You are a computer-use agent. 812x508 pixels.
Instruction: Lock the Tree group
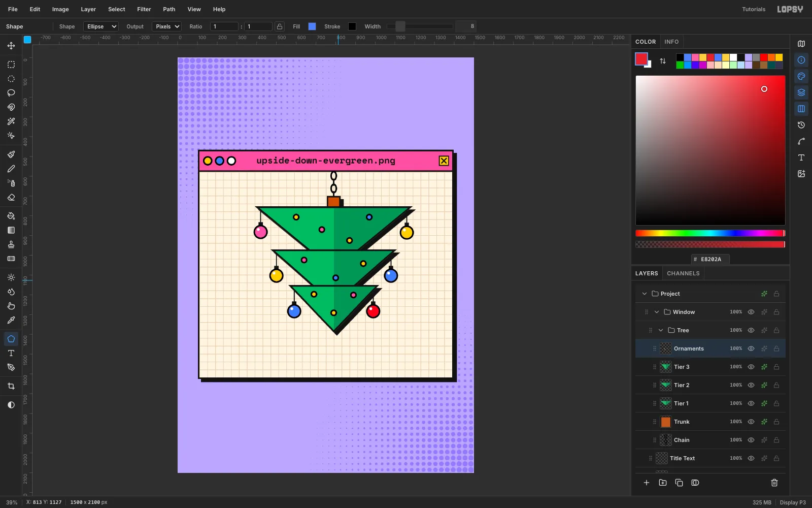click(776, 330)
